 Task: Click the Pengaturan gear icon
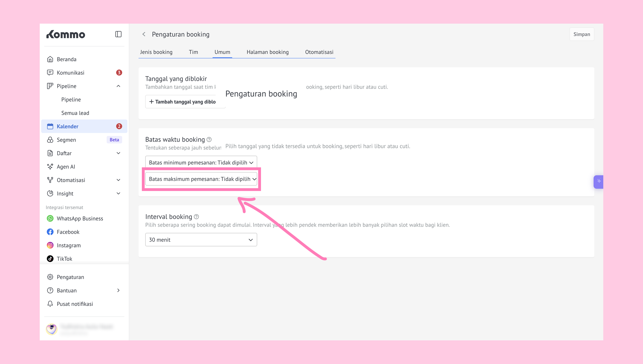click(50, 277)
